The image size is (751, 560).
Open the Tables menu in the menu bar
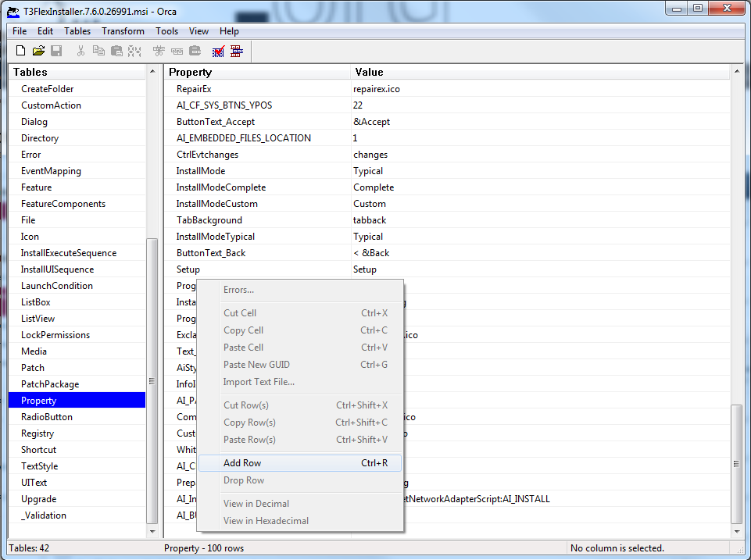click(77, 31)
